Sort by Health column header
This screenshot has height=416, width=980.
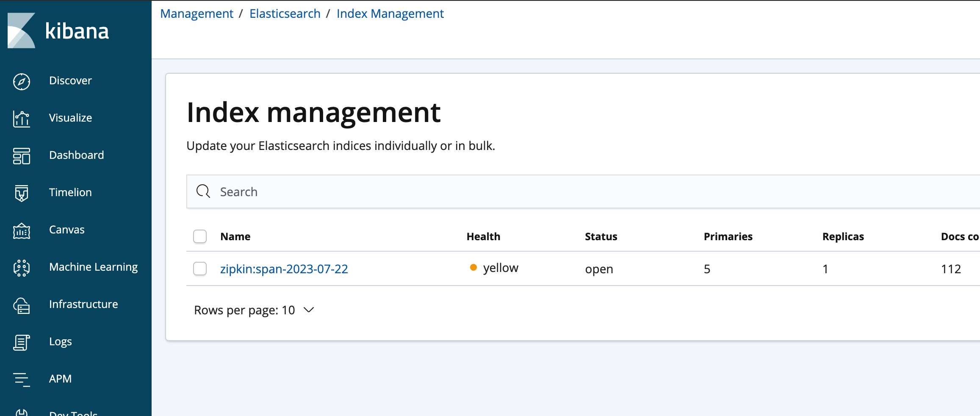coord(483,236)
